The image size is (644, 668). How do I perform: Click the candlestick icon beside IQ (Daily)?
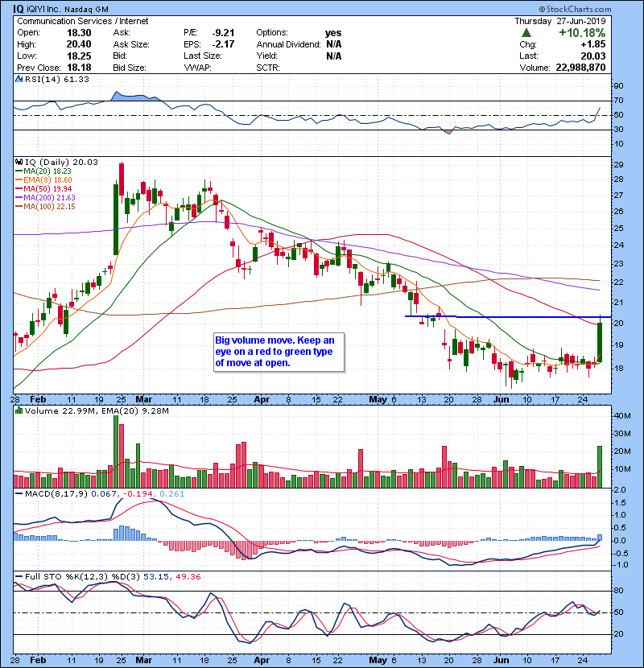pos(19,162)
